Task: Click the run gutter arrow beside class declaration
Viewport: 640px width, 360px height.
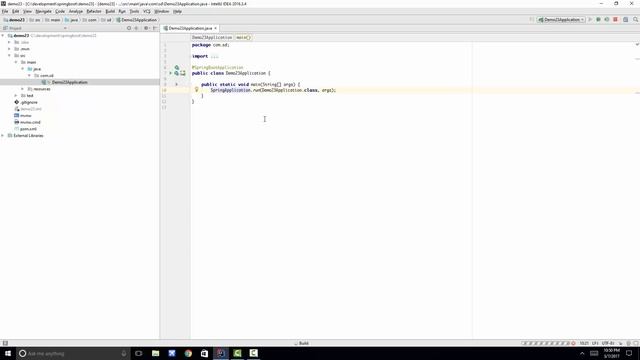Action: [x=171, y=73]
